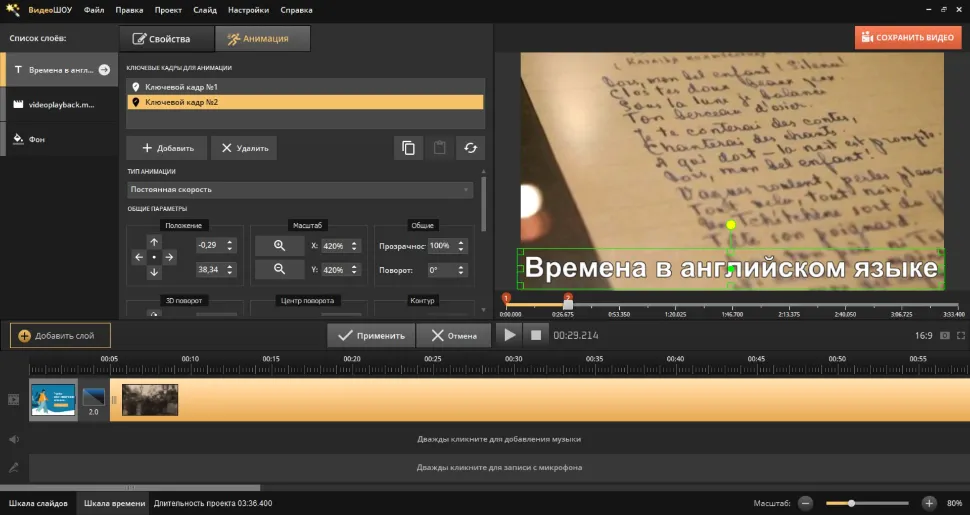Switch to the Свойства tab

coord(166,38)
